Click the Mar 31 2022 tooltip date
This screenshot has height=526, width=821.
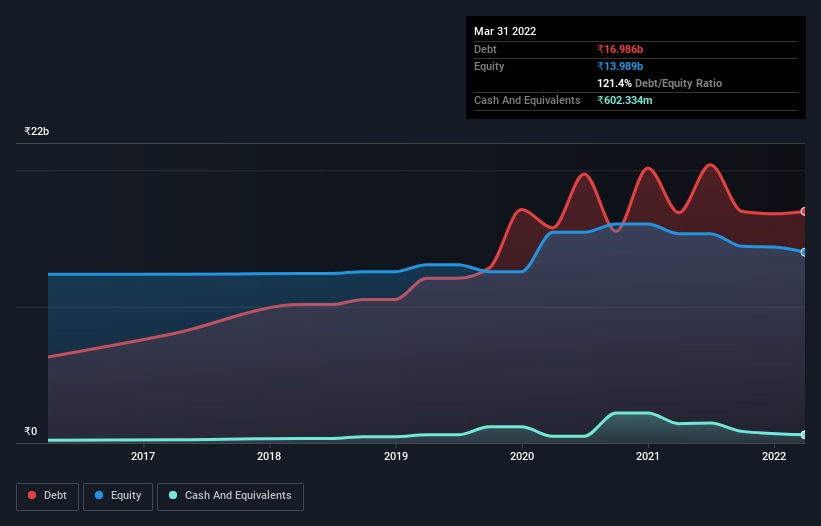coord(505,31)
